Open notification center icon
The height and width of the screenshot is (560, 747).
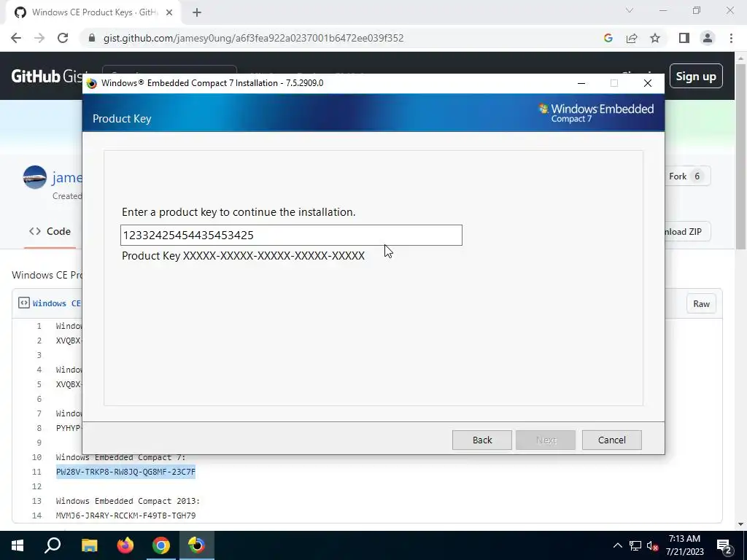point(724,545)
